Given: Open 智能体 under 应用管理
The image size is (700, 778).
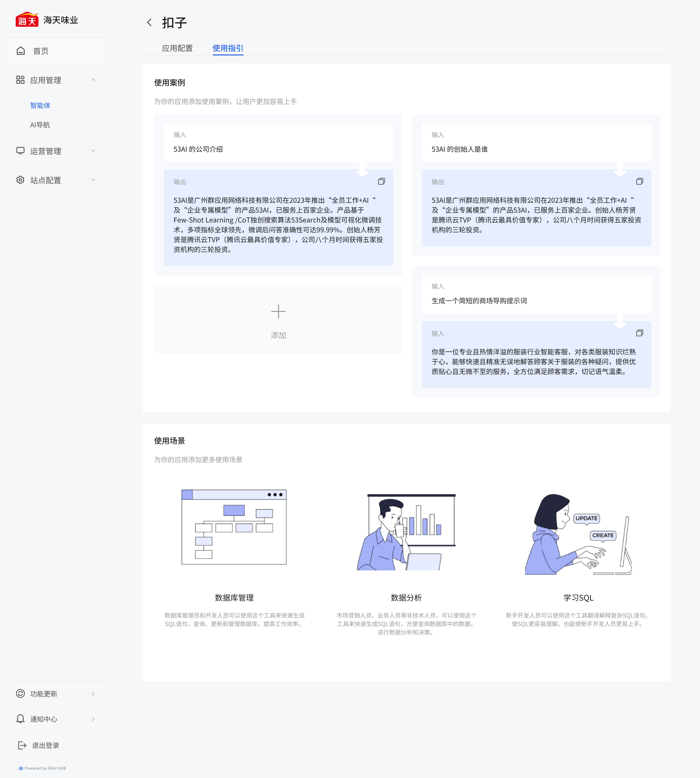Looking at the screenshot, I should (40, 105).
